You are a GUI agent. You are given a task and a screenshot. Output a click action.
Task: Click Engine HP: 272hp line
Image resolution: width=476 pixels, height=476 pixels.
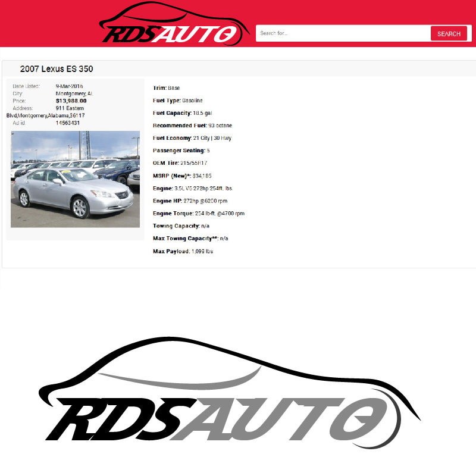(x=190, y=201)
